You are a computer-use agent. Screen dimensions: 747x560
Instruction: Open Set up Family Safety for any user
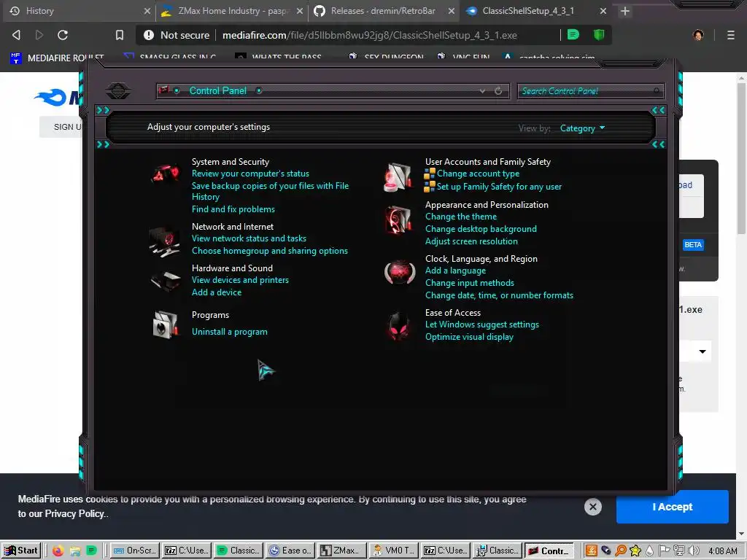(499, 187)
